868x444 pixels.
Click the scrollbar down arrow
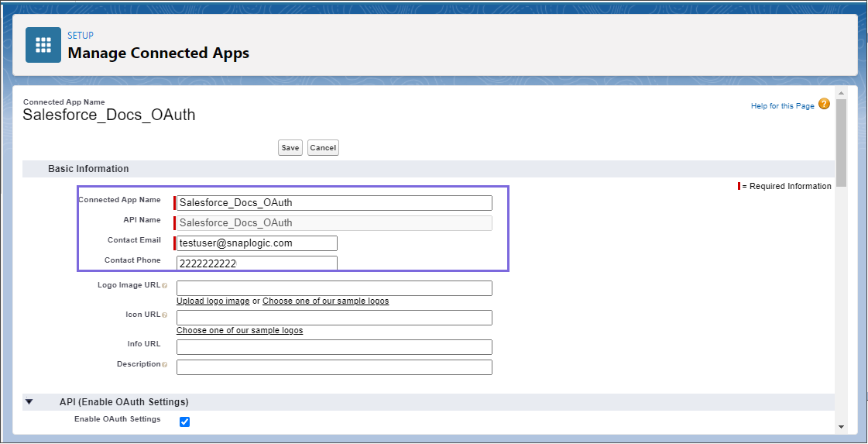coord(841,427)
